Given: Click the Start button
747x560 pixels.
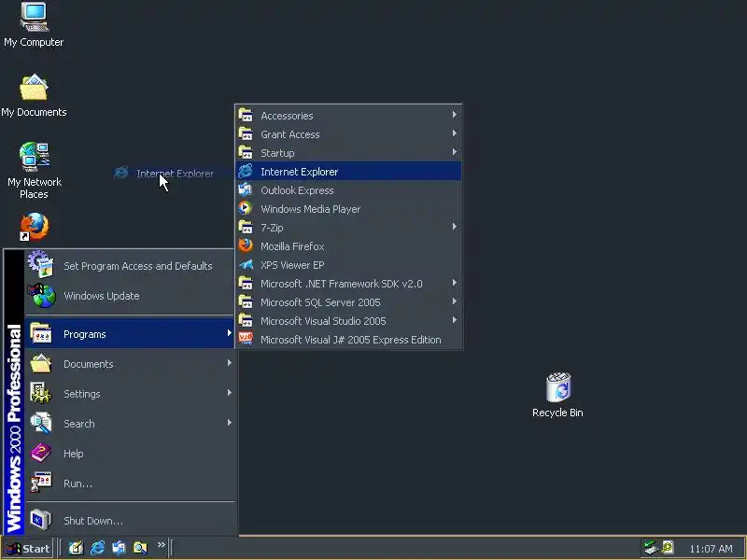Looking at the screenshot, I should (x=28, y=549).
